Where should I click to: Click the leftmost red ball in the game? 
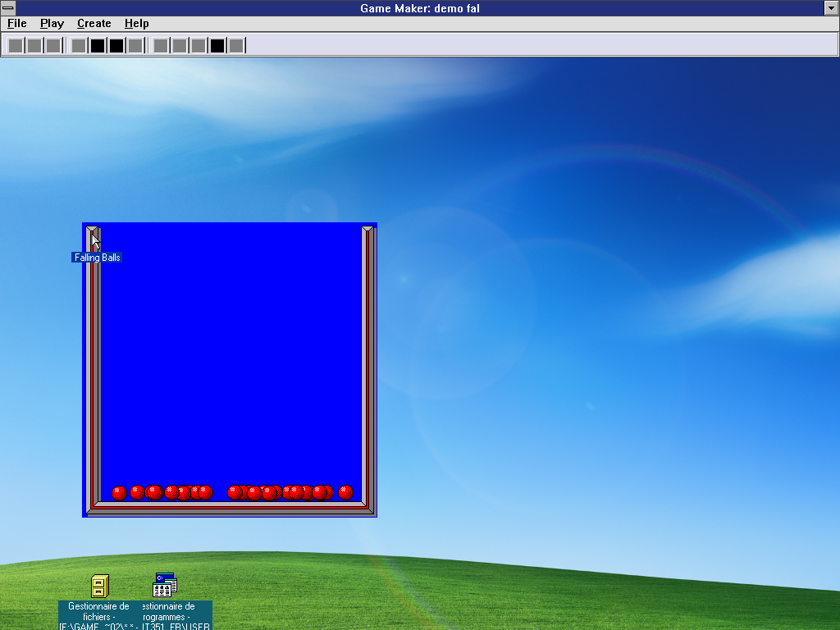click(119, 493)
